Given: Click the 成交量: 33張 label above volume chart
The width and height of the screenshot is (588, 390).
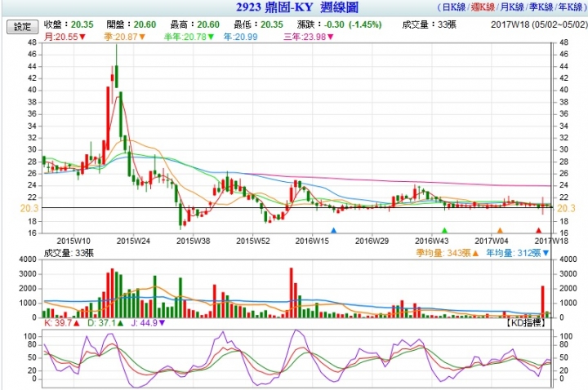Looking at the screenshot, I should point(69,253).
